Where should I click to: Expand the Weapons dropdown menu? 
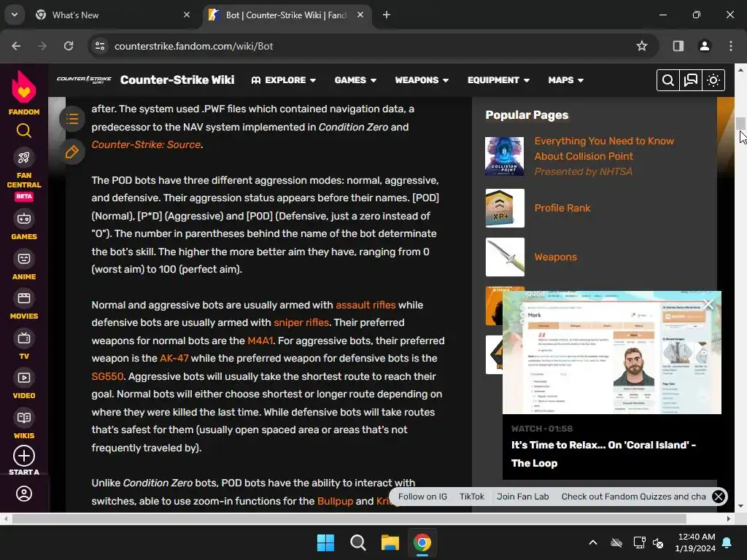[x=422, y=80]
